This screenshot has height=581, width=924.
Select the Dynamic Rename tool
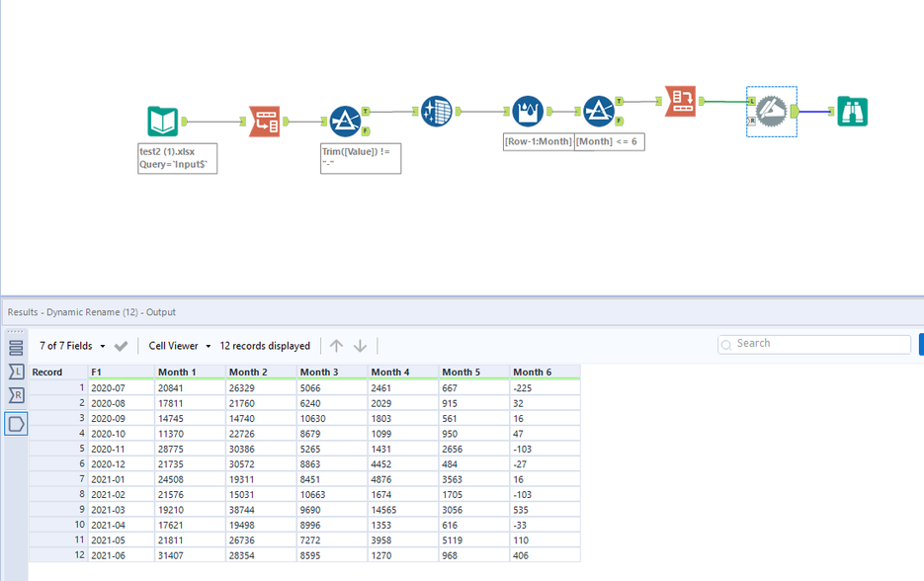coord(772,112)
